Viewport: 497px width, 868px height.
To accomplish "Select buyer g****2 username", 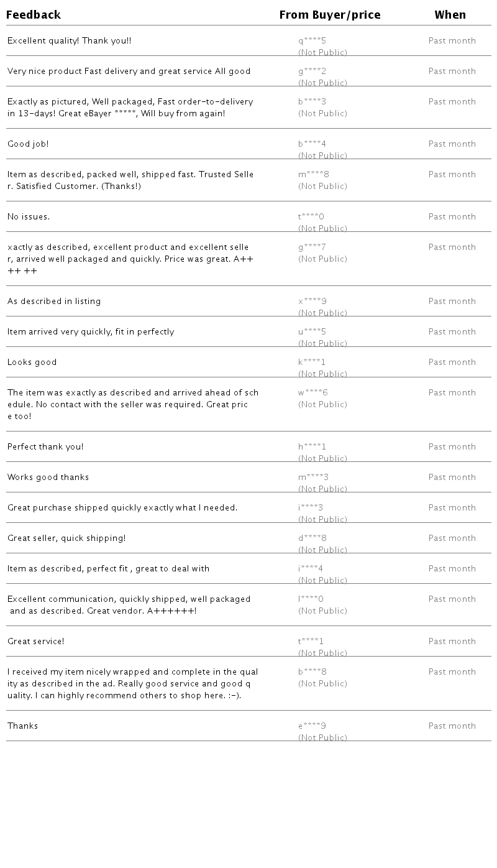I will point(312,72).
